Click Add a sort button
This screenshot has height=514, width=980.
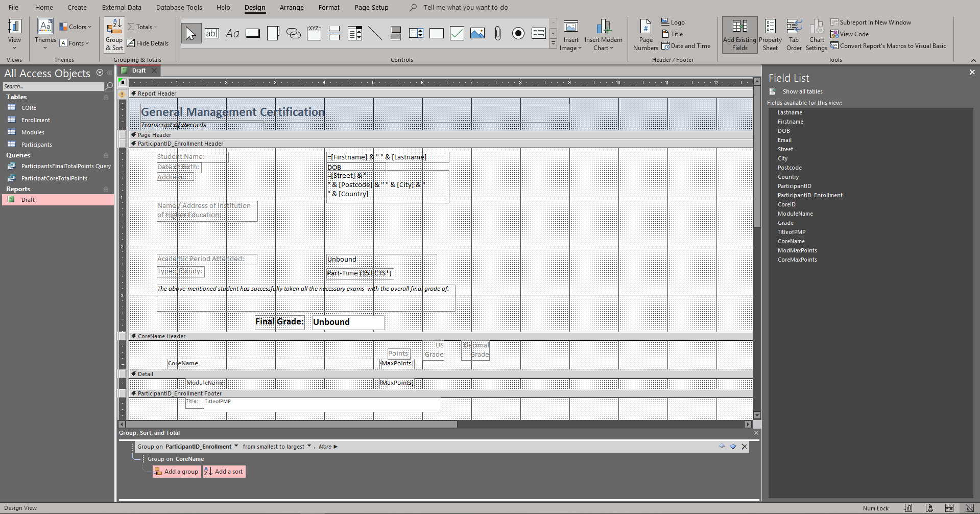click(224, 472)
